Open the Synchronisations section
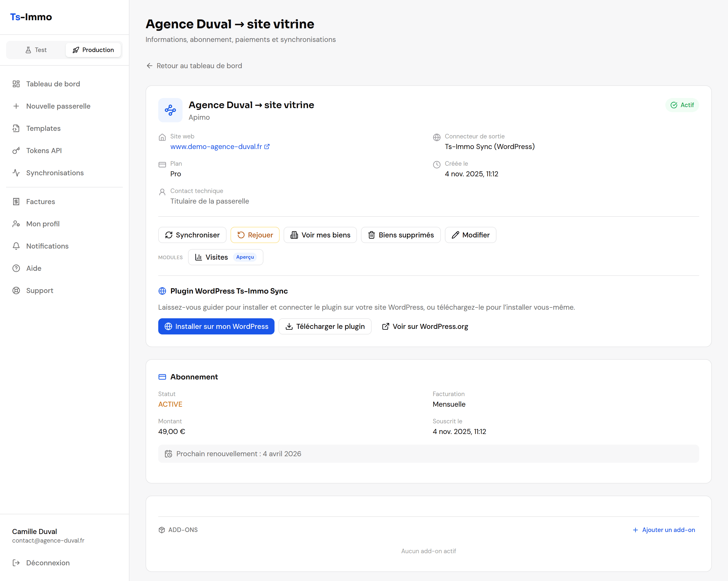 (64, 173)
